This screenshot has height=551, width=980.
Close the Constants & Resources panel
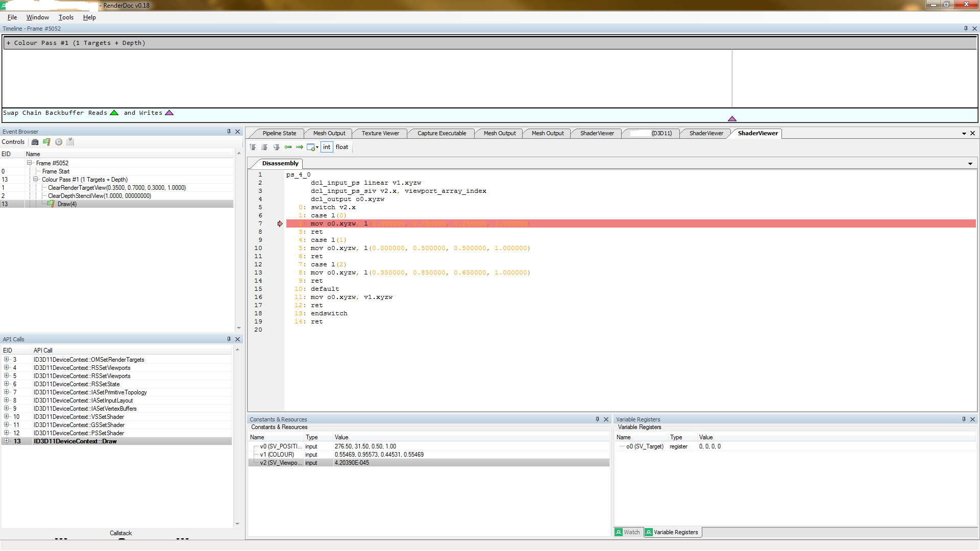click(606, 419)
